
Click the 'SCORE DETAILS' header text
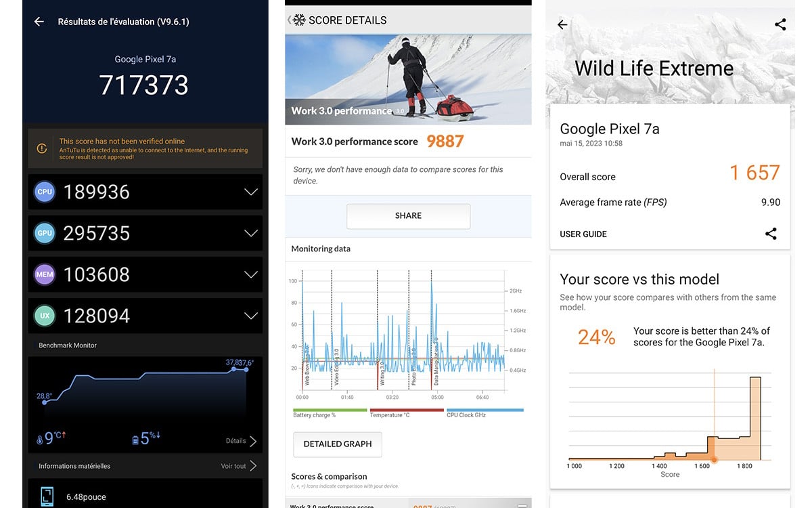coord(348,20)
